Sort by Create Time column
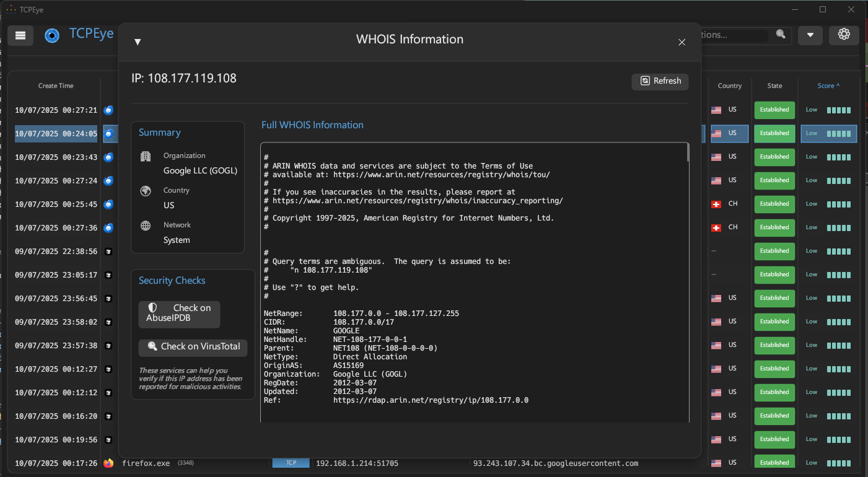Screen dimensions: 868x477 (56, 86)
